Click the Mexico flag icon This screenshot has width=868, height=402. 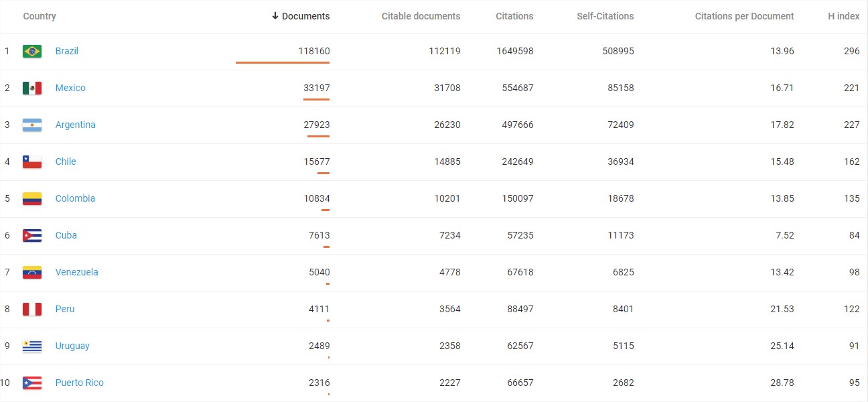pyautogui.click(x=32, y=88)
